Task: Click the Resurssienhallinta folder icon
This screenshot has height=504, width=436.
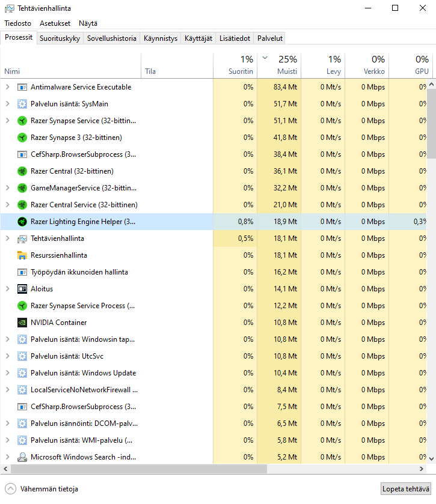Action: (x=22, y=255)
